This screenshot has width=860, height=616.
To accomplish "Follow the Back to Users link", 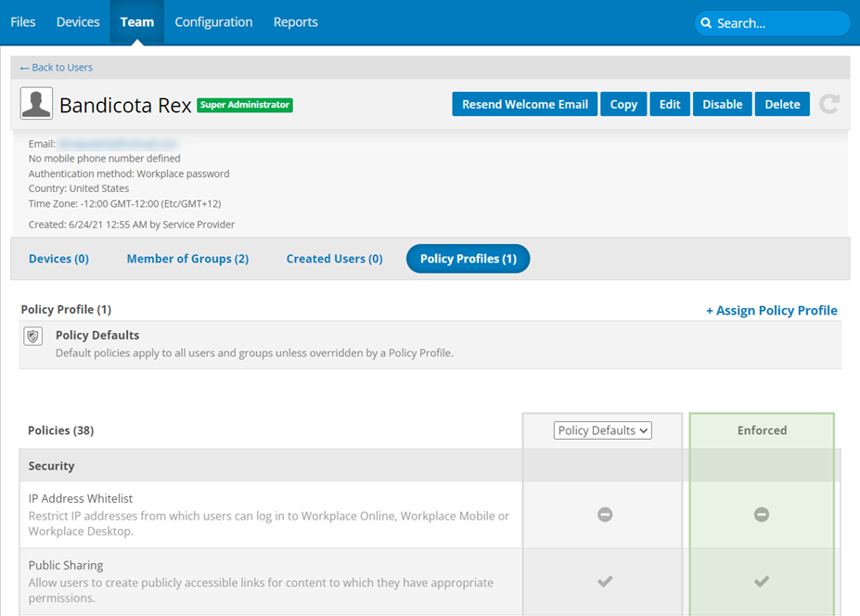I will click(57, 68).
